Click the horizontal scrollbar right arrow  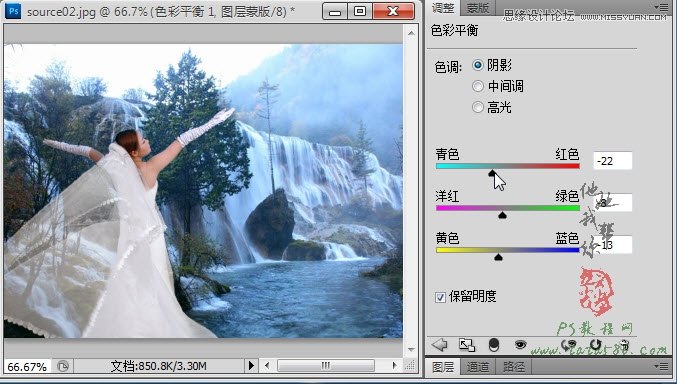tap(394, 366)
